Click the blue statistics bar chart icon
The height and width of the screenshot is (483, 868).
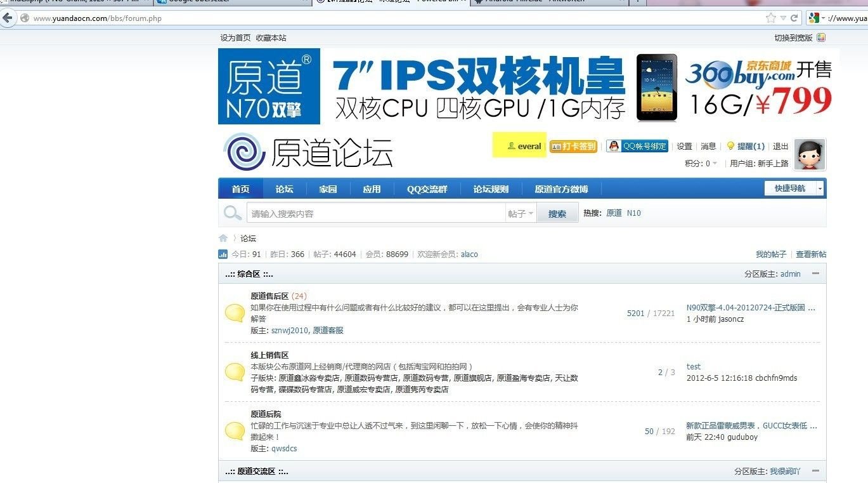(223, 255)
